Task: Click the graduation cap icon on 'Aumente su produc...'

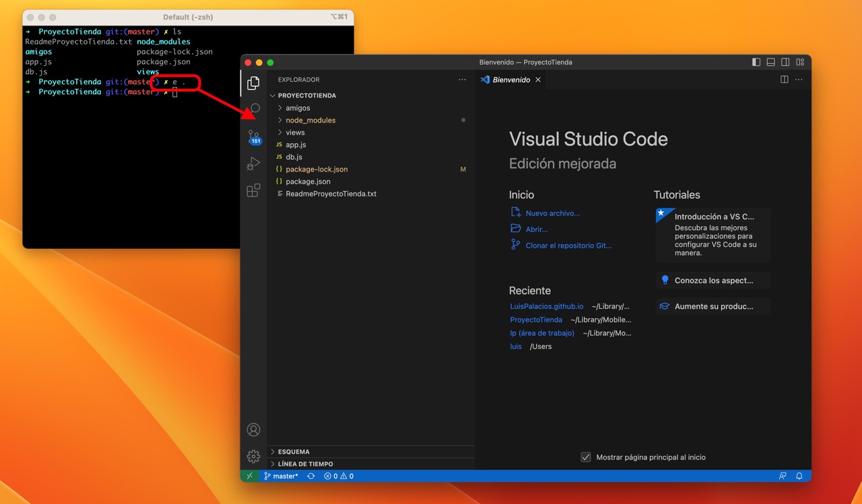Action: pyautogui.click(x=665, y=306)
